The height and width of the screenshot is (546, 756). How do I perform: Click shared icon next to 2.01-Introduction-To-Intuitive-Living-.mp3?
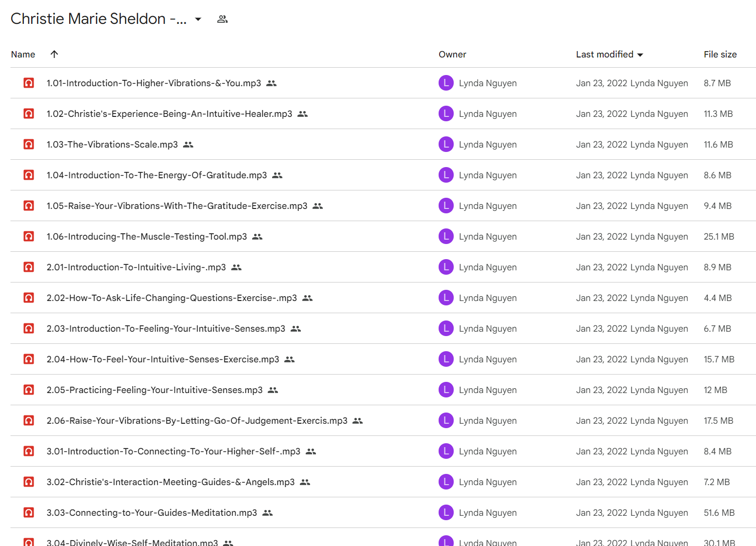click(237, 267)
